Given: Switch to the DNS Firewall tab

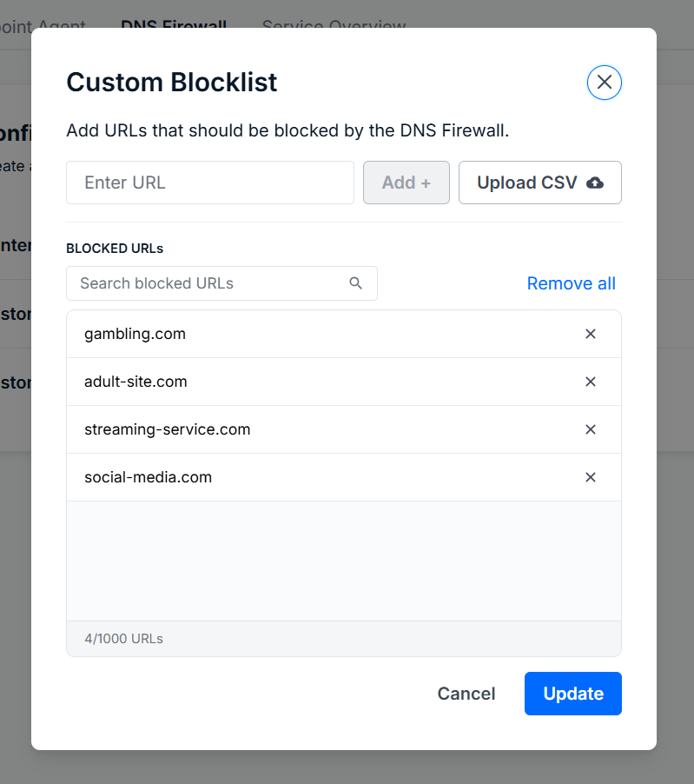Looking at the screenshot, I should [174, 25].
